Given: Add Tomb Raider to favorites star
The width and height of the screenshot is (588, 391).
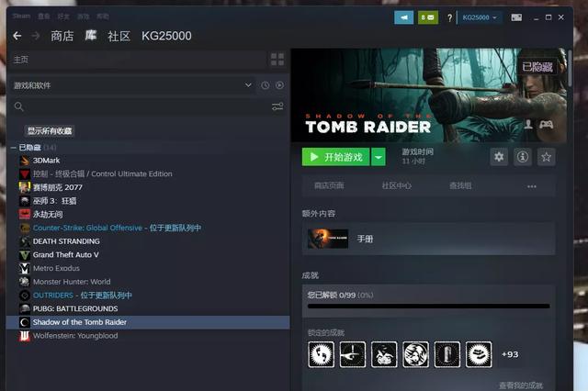Looking at the screenshot, I should [546, 157].
